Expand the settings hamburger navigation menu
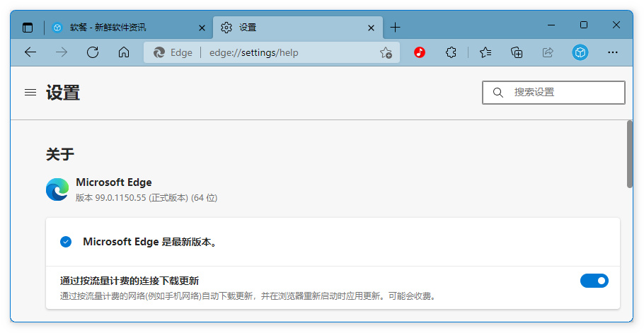 pyautogui.click(x=30, y=93)
